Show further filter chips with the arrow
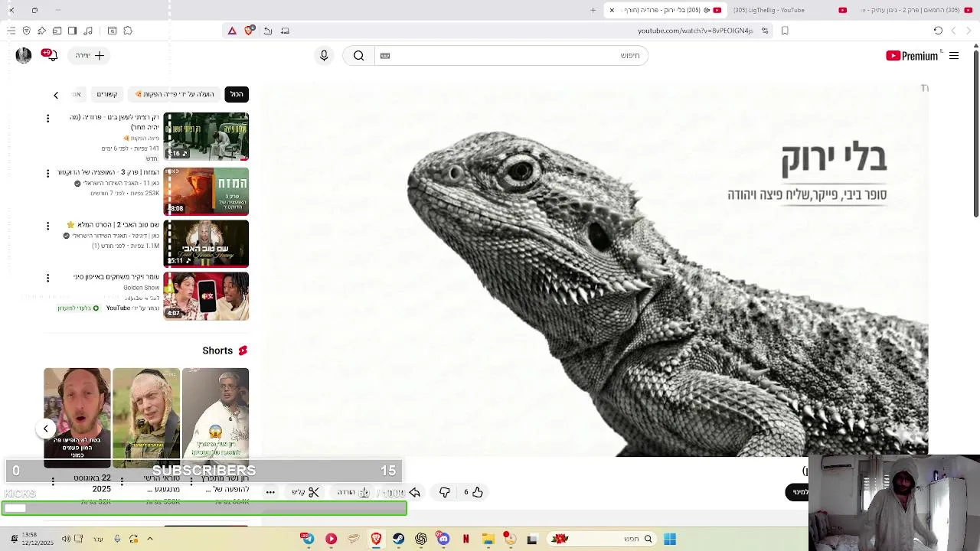The height and width of the screenshot is (551, 980). tap(56, 95)
